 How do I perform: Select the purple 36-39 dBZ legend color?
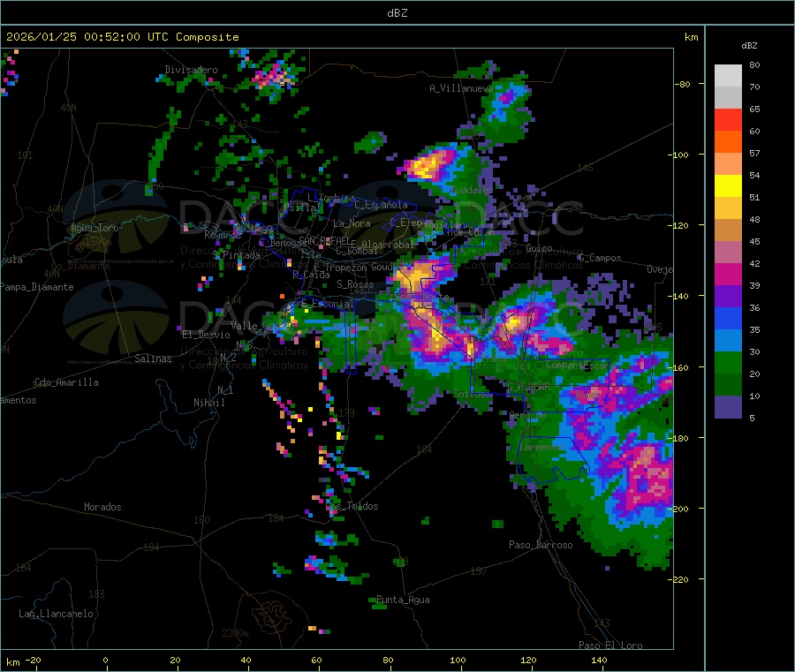pyautogui.click(x=728, y=297)
